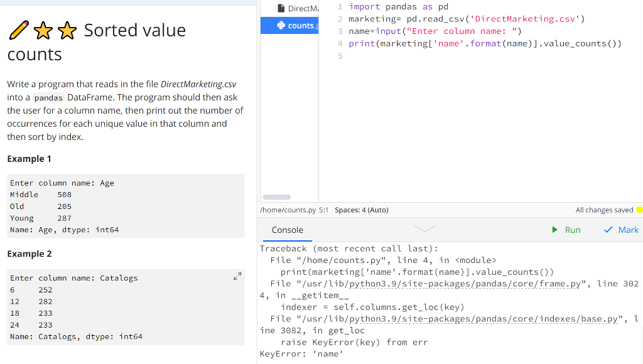The height and width of the screenshot is (364, 643).
Task: Click 'Name: Age, dtype: int64' line
Action: click(x=65, y=230)
